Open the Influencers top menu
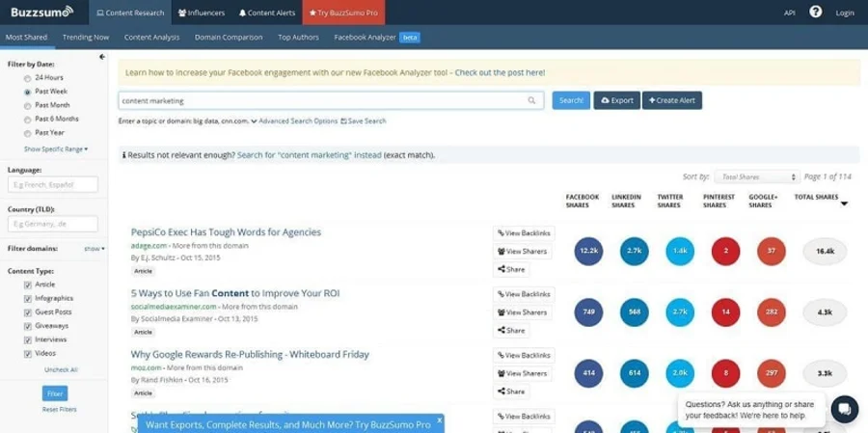The width and height of the screenshot is (868, 433). [x=202, y=13]
